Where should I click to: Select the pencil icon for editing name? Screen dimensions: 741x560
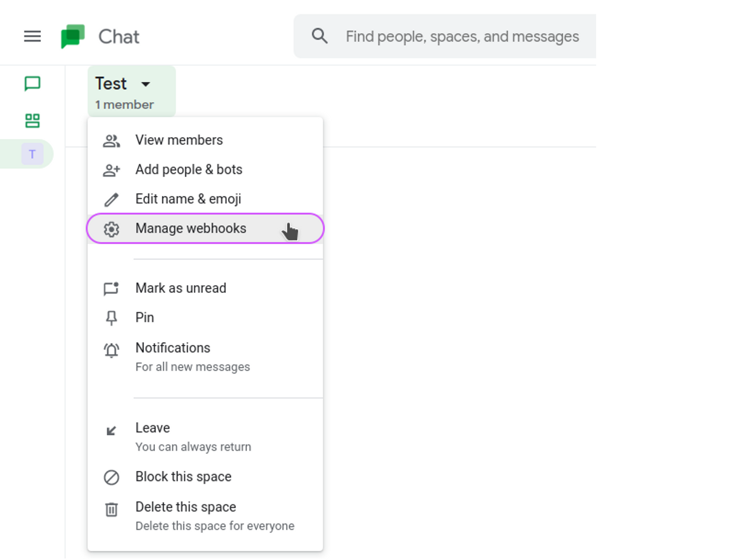[111, 199]
